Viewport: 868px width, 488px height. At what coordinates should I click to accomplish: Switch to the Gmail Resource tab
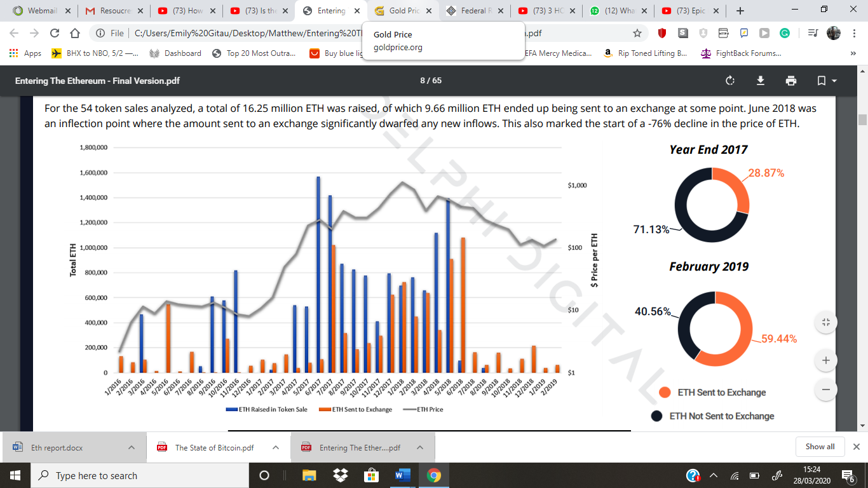113,11
